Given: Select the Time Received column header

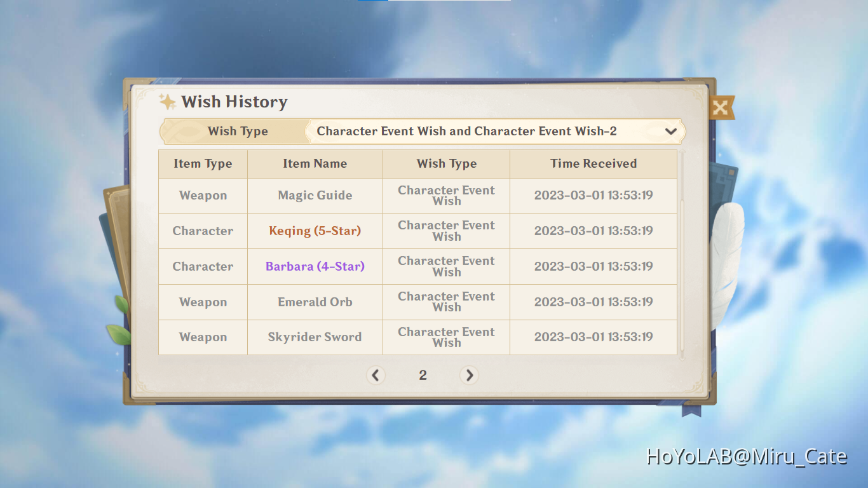Looking at the screenshot, I should [x=593, y=163].
